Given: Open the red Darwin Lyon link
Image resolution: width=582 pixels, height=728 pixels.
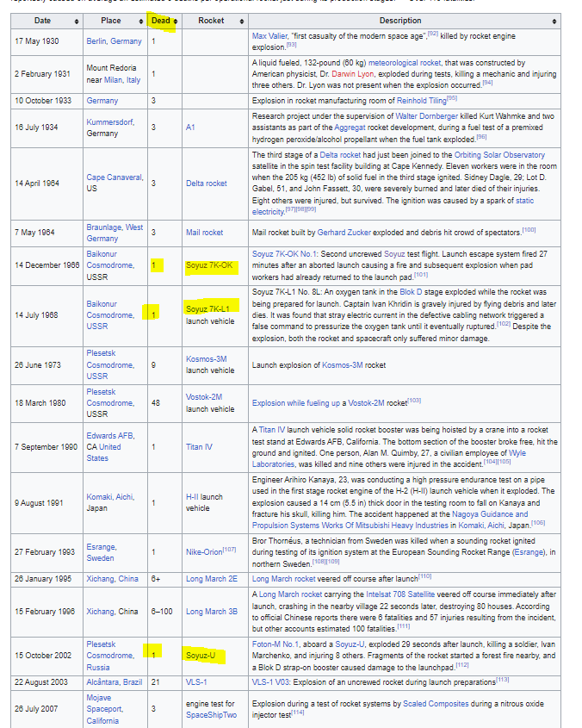Looking at the screenshot, I should coord(353,74).
